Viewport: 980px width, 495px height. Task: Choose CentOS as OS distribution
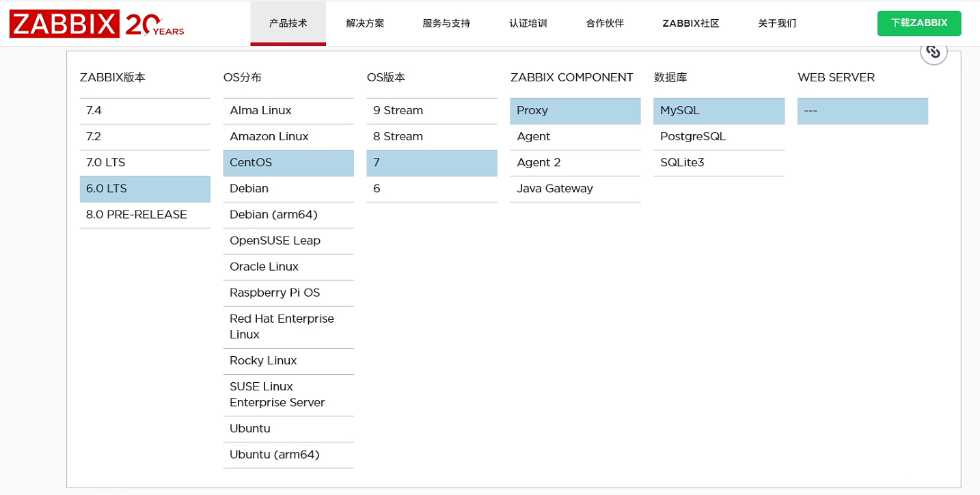coord(288,163)
